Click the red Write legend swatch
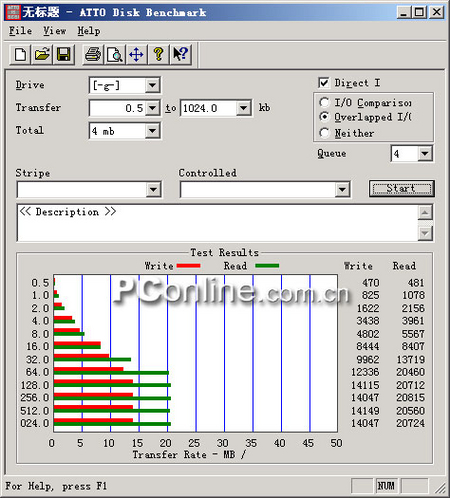Viewport: 450px width, 498px height. (188, 266)
